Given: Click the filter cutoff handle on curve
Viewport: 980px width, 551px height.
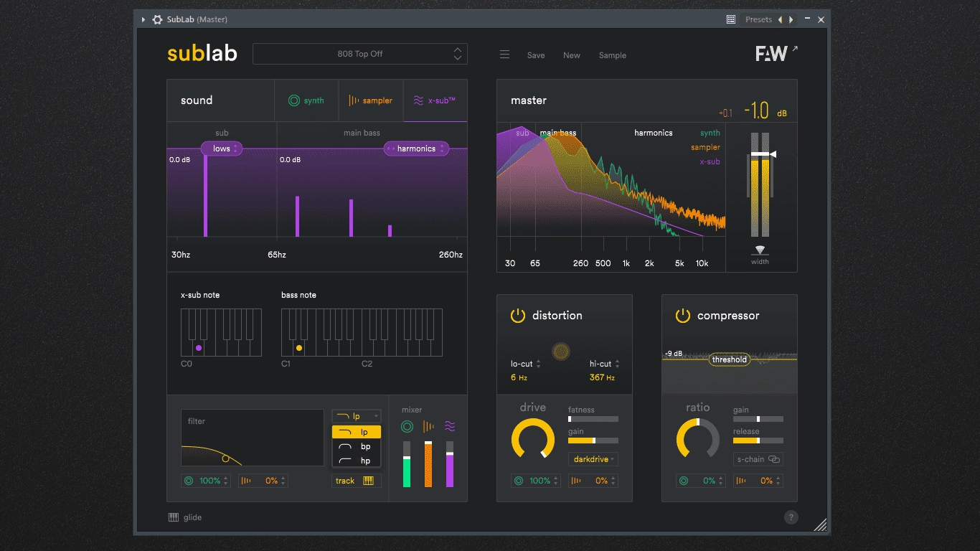Looking at the screenshot, I should pyautogui.click(x=226, y=458).
